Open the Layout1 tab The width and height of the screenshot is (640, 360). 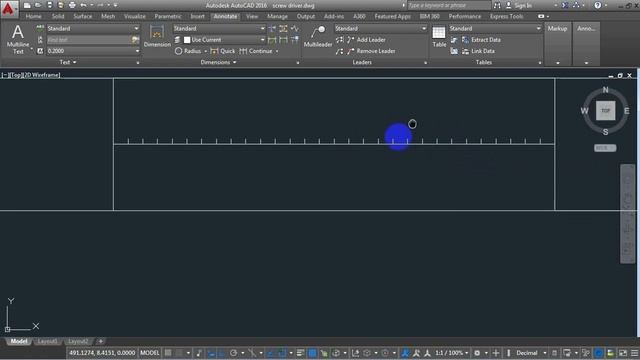48,341
